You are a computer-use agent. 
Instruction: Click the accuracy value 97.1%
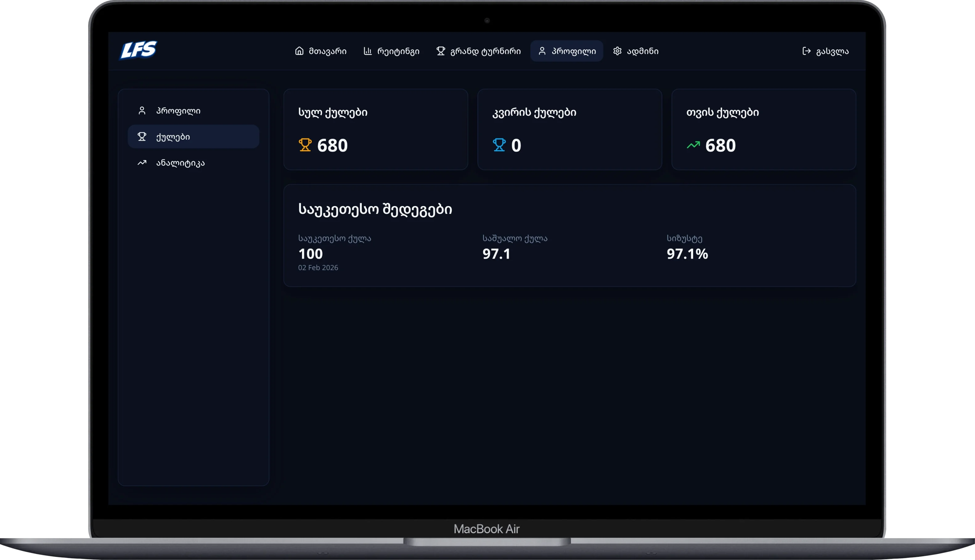(x=687, y=254)
